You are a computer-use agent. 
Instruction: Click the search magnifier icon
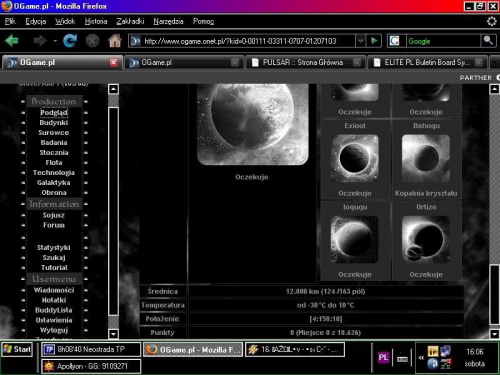point(488,41)
